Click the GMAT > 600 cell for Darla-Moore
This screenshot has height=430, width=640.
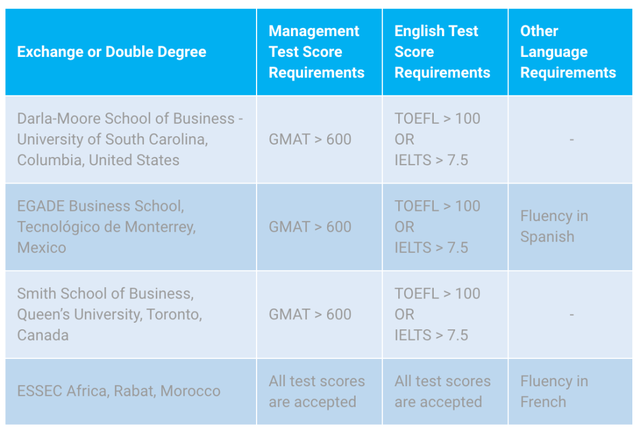pos(319,140)
